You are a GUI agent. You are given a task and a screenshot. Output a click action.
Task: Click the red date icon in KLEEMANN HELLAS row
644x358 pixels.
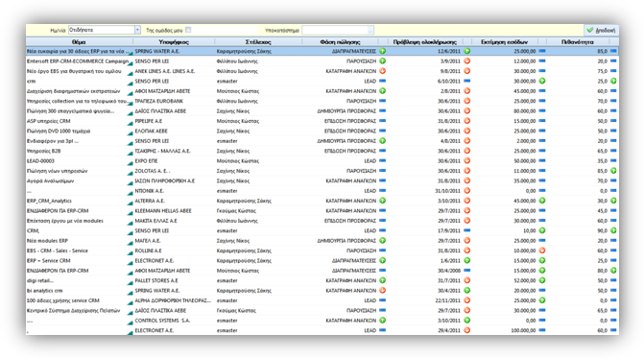pos(467,210)
